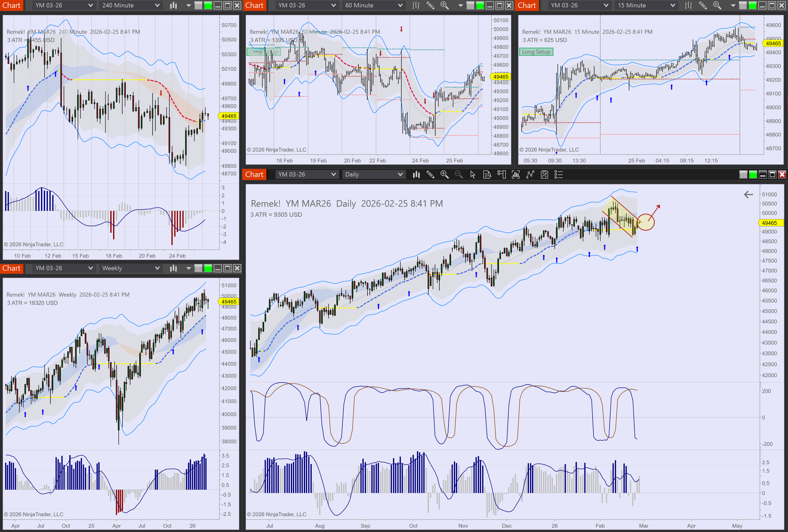Screen dimensions: 788x532
Task: Click Long Setup label on 15 Minute chart
Action: pyautogui.click(x=536, y=52)
